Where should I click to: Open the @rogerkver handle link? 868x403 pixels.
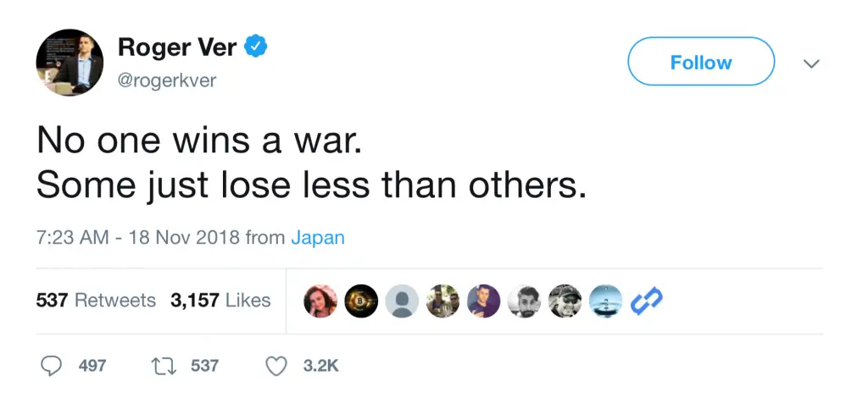click(167, 80)
